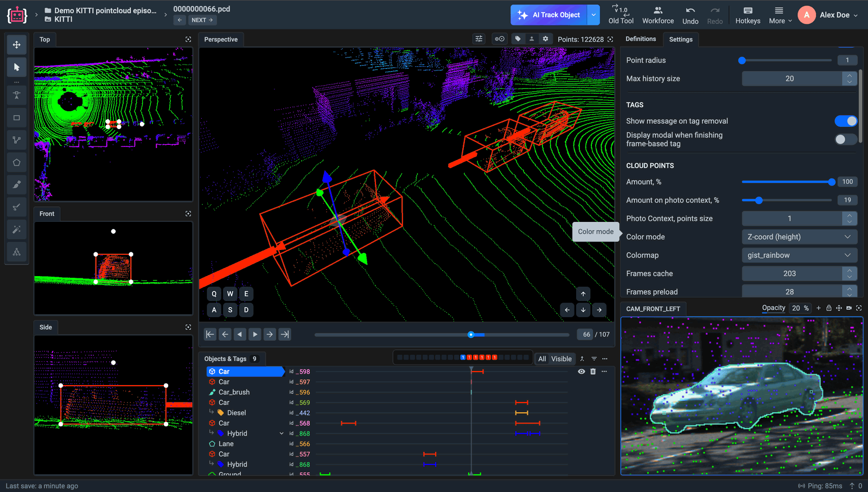Switch to Old Tool v1.0
The width and height of the screenshot is (868, 492).
point(621,15)
